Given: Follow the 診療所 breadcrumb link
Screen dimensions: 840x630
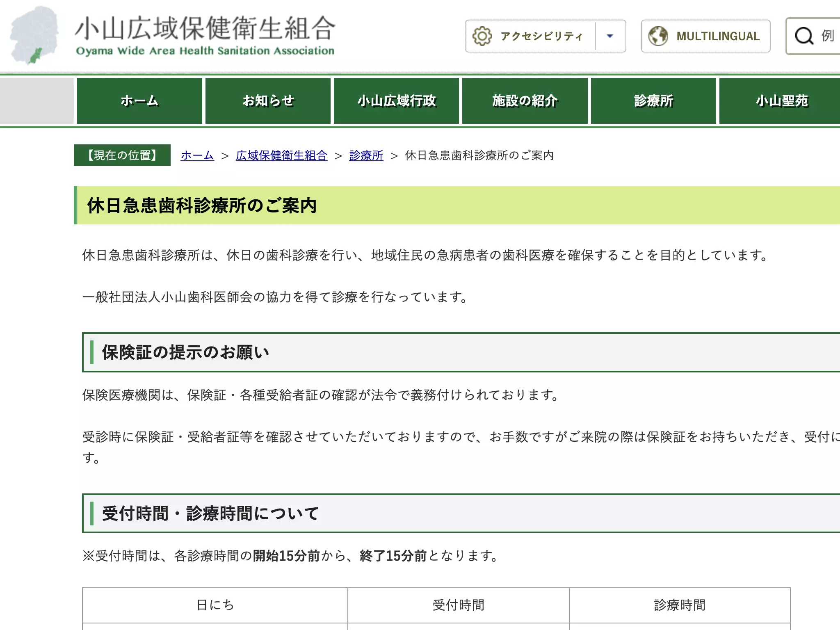Looking at the screenshot, I should click(366, 155).
